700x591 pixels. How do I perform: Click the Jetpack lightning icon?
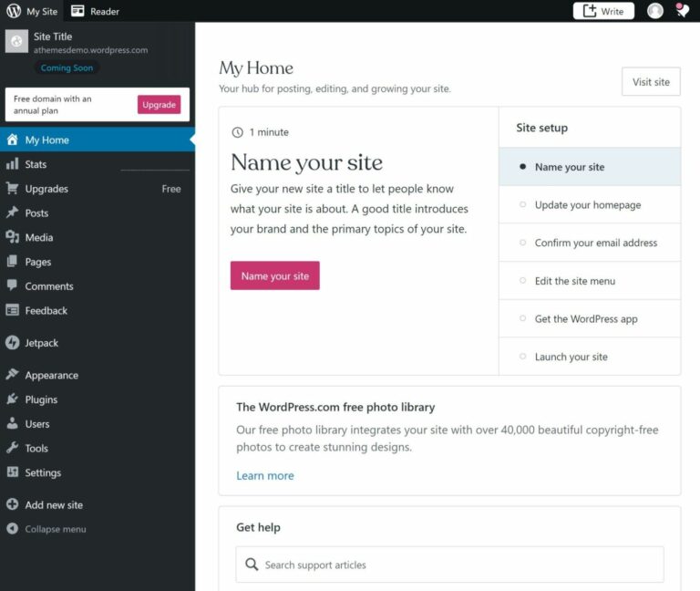(x=13, y=343)
